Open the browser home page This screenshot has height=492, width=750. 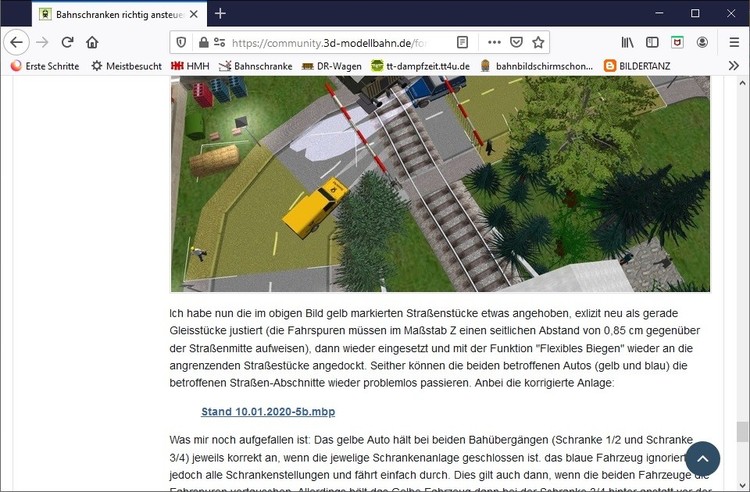[x=92, y=43]
